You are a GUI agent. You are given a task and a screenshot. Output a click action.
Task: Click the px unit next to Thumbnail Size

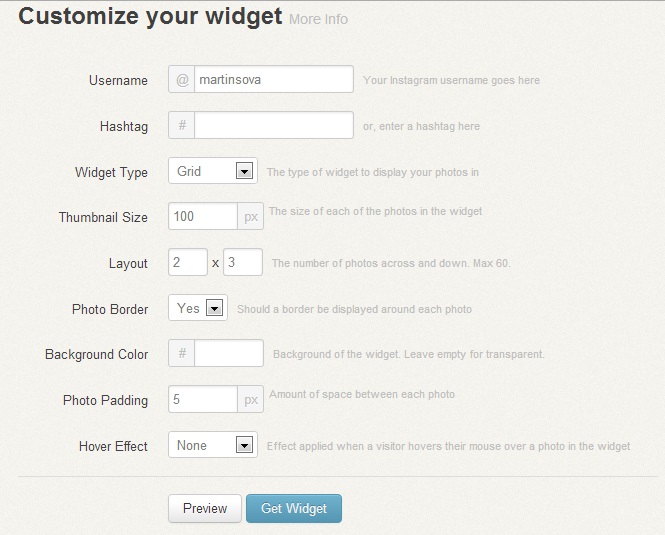click(x=251, y=216)
